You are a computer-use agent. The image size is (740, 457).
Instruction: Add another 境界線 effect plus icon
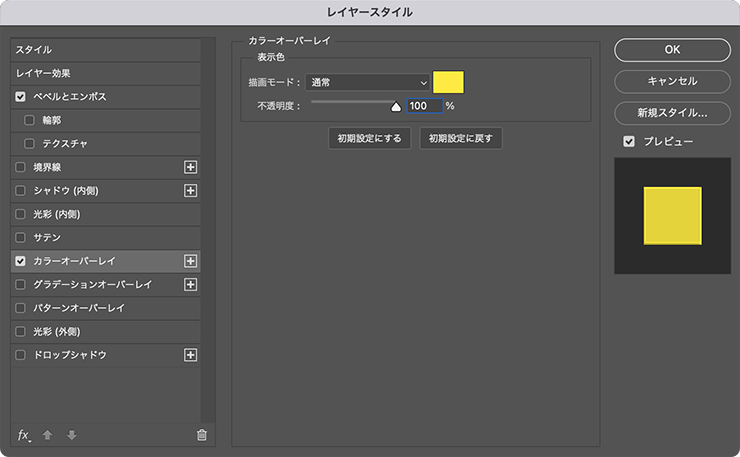[190, 167]
